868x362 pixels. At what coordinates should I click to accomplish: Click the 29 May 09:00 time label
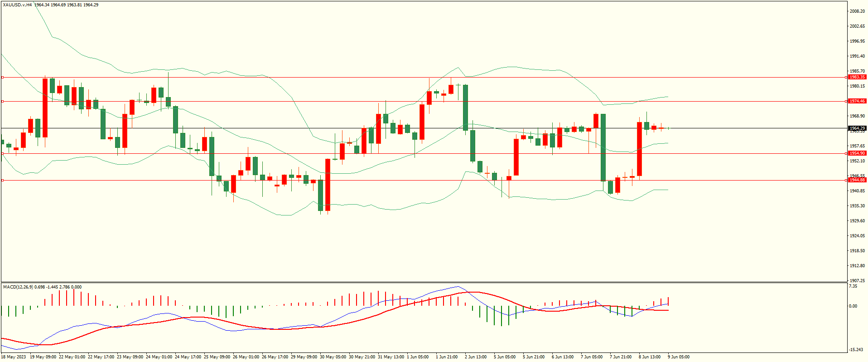[x=304, y=357]
